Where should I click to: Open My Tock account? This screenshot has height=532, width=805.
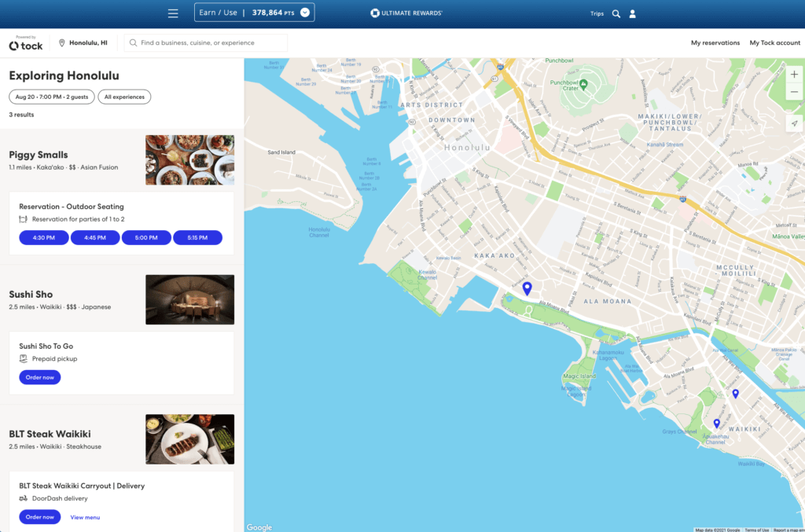pos(774,43)
